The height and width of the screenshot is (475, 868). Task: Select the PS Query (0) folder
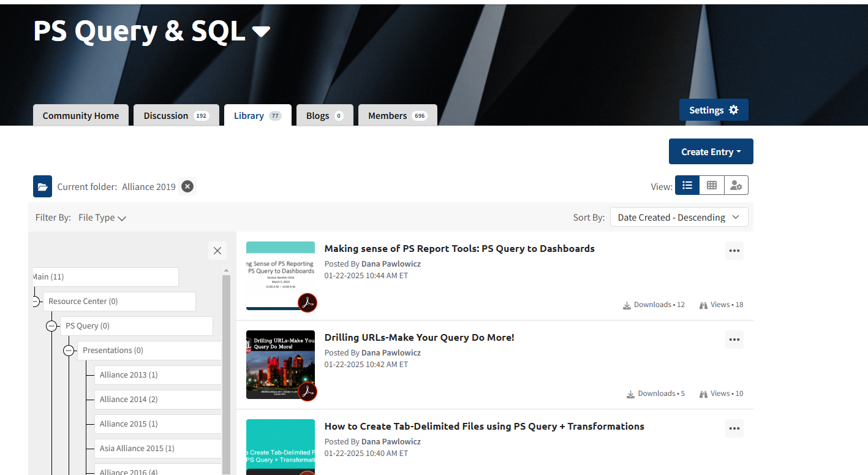(137, 325)
